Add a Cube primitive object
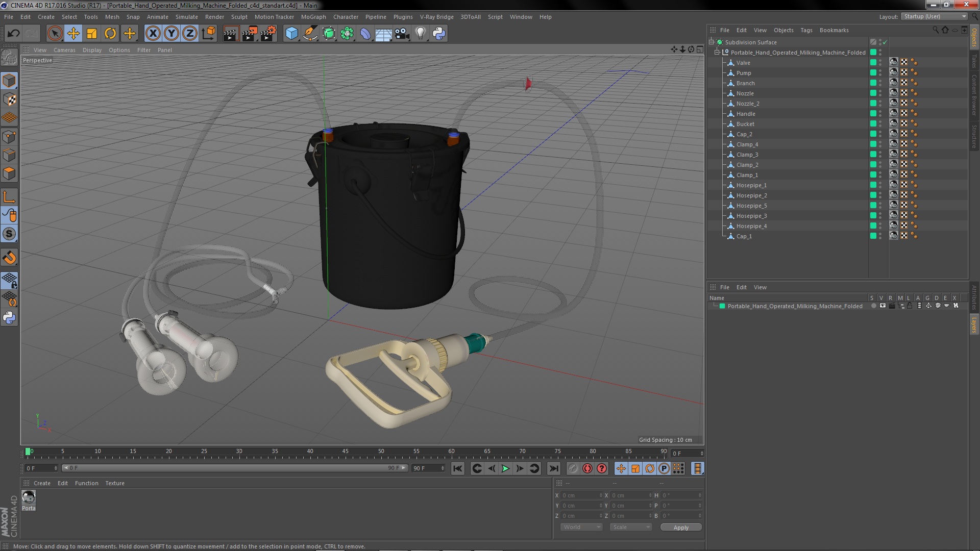The width and height of the screenshot is (980, 551). (x=291, y=34)
